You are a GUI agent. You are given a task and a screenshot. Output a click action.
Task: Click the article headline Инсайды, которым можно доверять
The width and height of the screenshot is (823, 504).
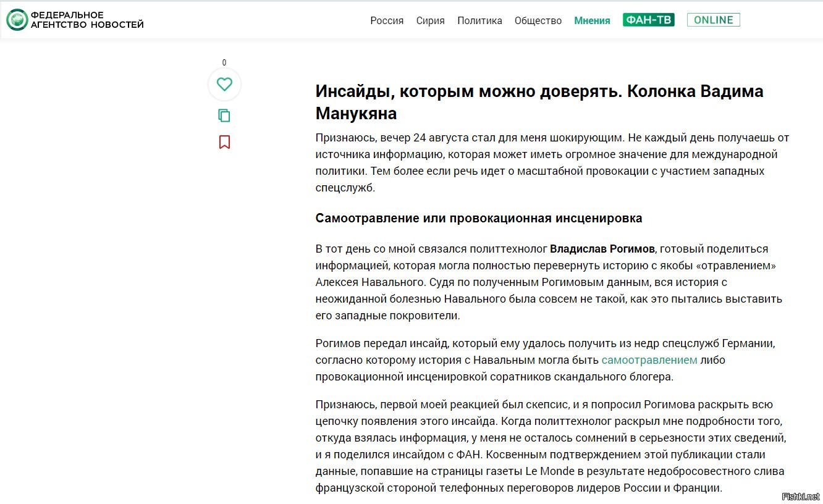tap(539, 102)
